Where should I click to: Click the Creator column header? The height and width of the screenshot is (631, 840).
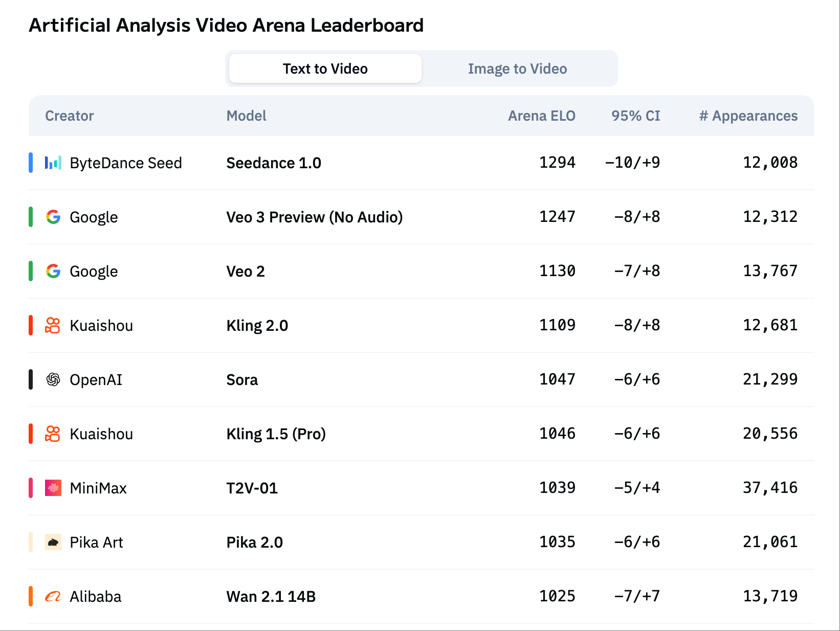[x=70, y=116]
